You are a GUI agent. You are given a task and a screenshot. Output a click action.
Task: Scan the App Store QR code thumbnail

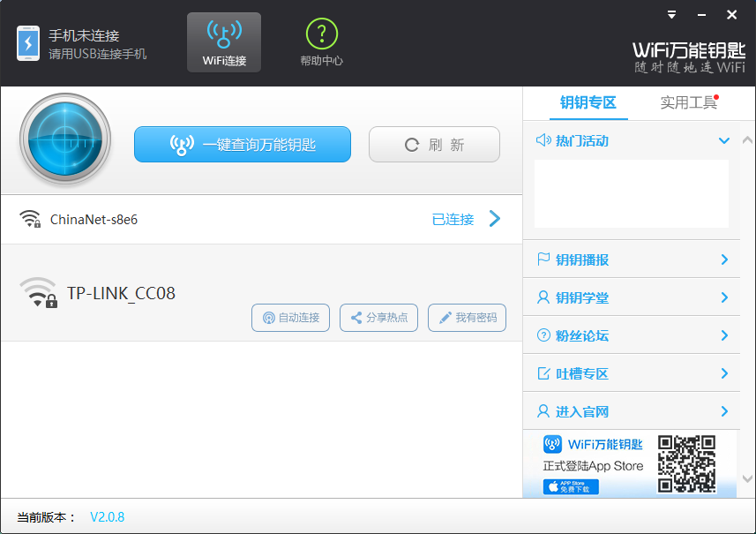pyautogui.click(x=685, y=463)
